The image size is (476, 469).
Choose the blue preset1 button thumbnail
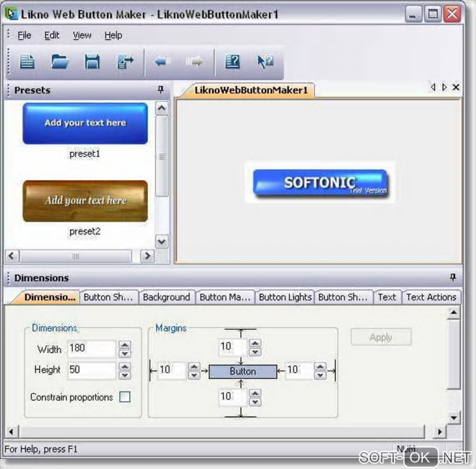[85, 123]
